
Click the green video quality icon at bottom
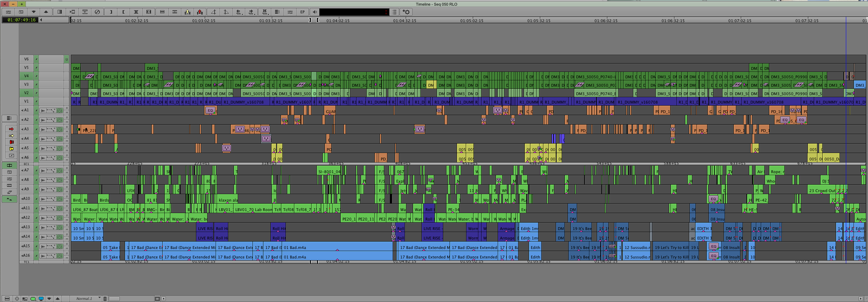point(33,299)
